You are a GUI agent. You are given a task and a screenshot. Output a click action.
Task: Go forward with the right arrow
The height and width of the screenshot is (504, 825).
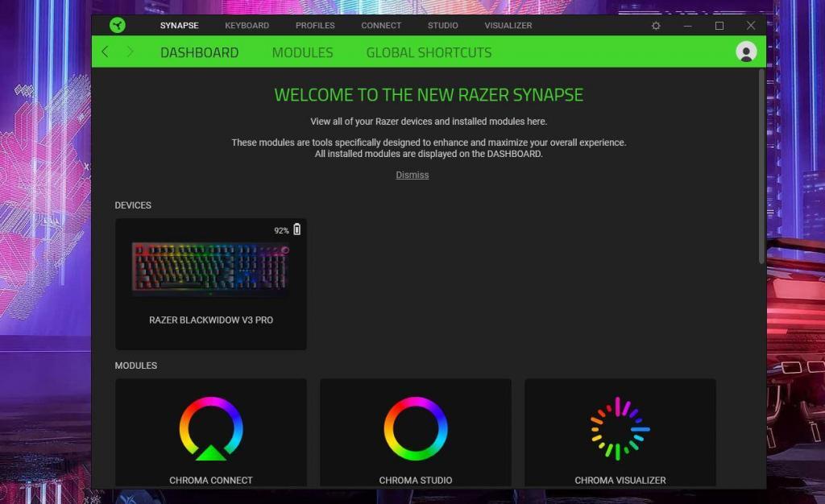click(x=131, y=52)
